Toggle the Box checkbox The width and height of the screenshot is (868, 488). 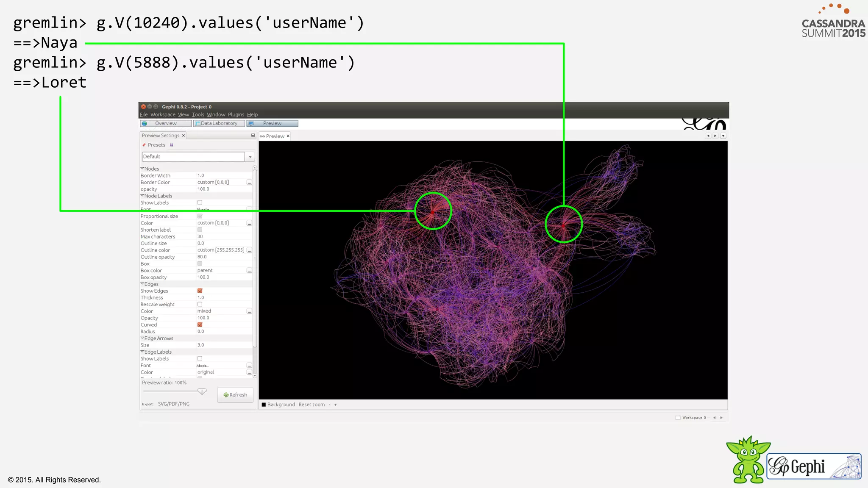(x=200, y=264)
